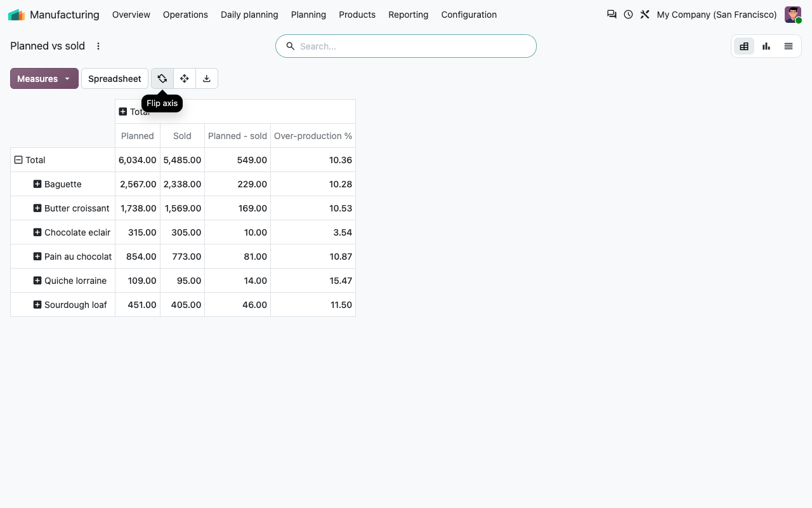812x508 pixels.
Task: Expand the Chocolate eclair row
Action: point(37,232)
